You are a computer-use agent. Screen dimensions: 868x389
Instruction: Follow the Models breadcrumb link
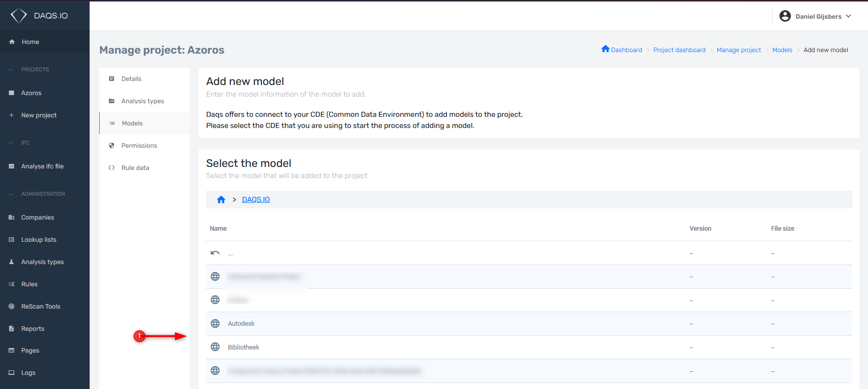tap(782, 50)
